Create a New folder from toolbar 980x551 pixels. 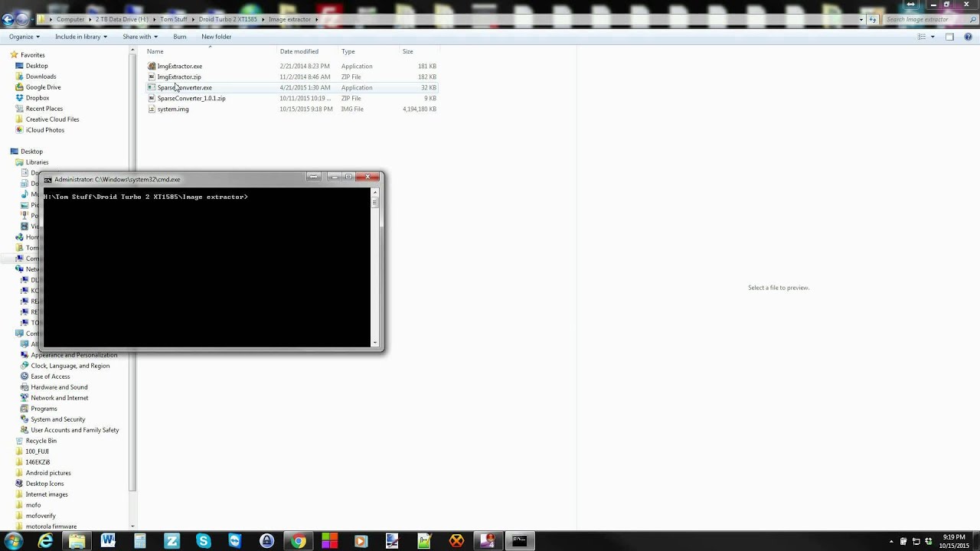(217, 37)
